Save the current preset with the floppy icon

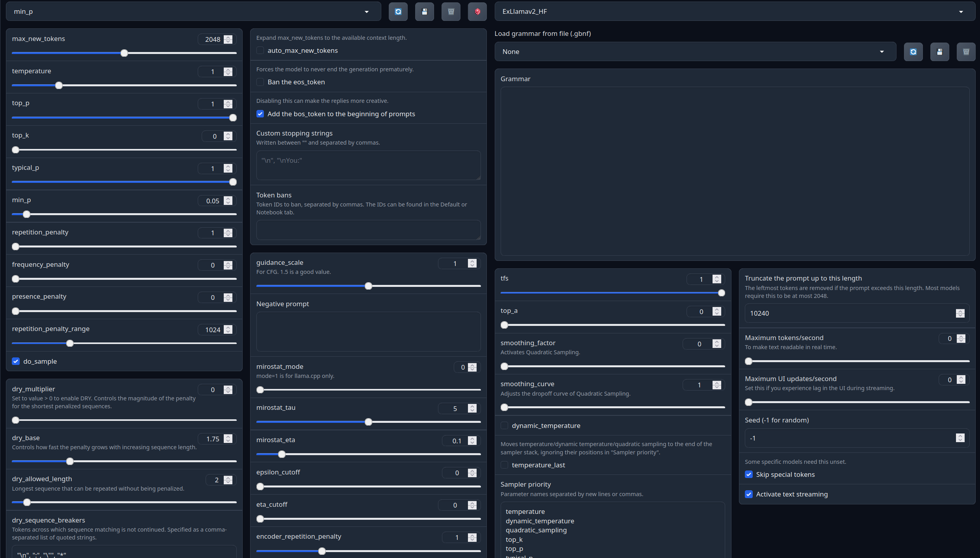point(424,11)
